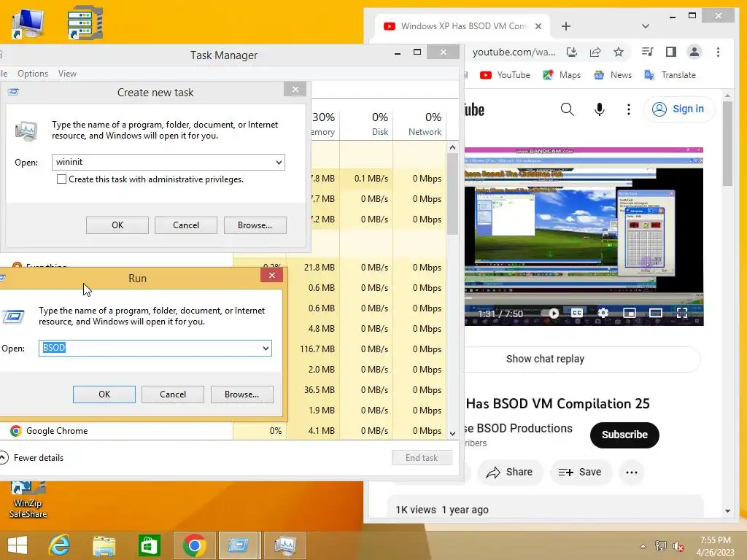
Task: Click Chrome share page icon
Action: pyautogui.click(x=595, y=52)
